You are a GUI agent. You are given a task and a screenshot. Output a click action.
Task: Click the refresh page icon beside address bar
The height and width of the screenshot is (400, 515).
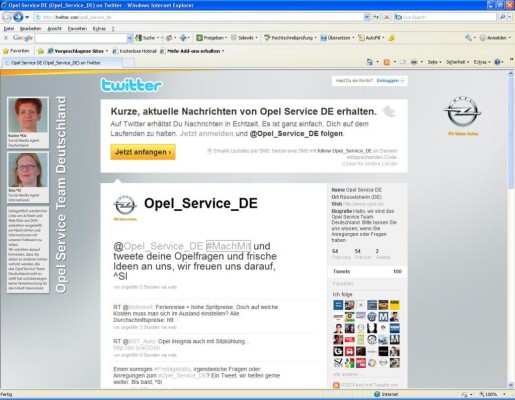point(376,17)
